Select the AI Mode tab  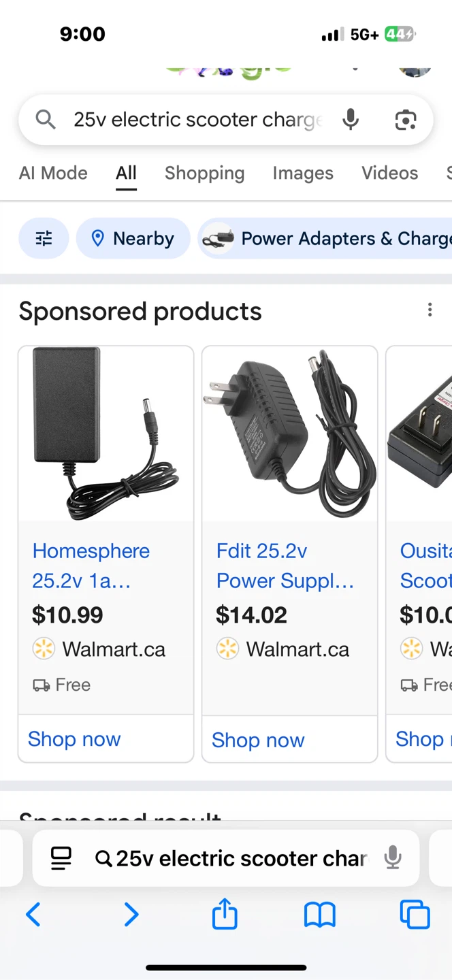coord(53,173)
